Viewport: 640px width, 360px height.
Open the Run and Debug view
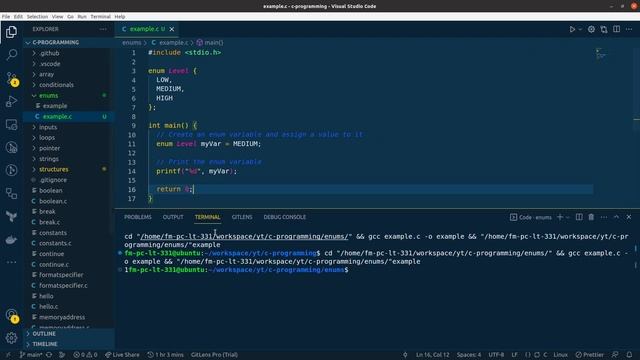pos(11,101)
